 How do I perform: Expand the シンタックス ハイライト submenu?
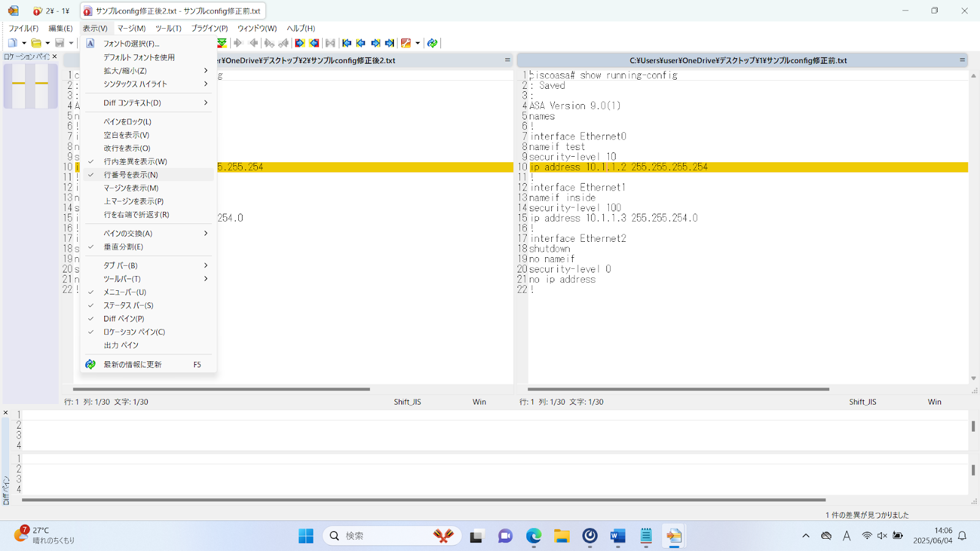(x=148, y=84)
